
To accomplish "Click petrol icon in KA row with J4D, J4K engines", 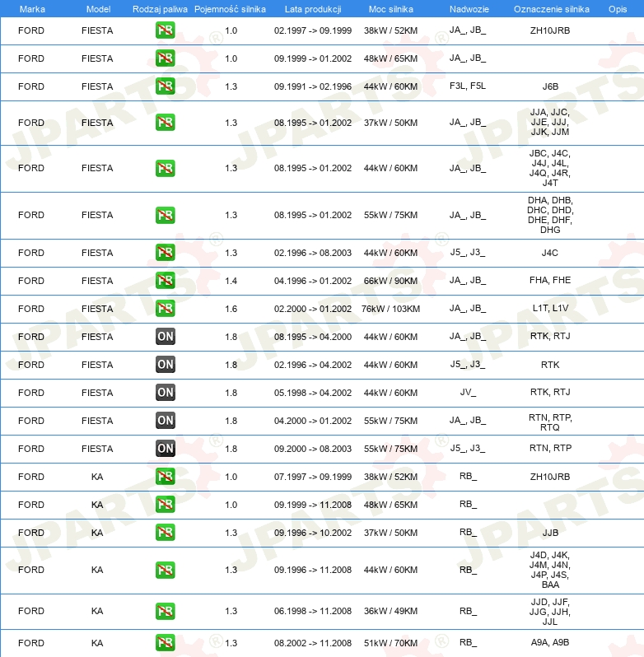I will (165, 570).
